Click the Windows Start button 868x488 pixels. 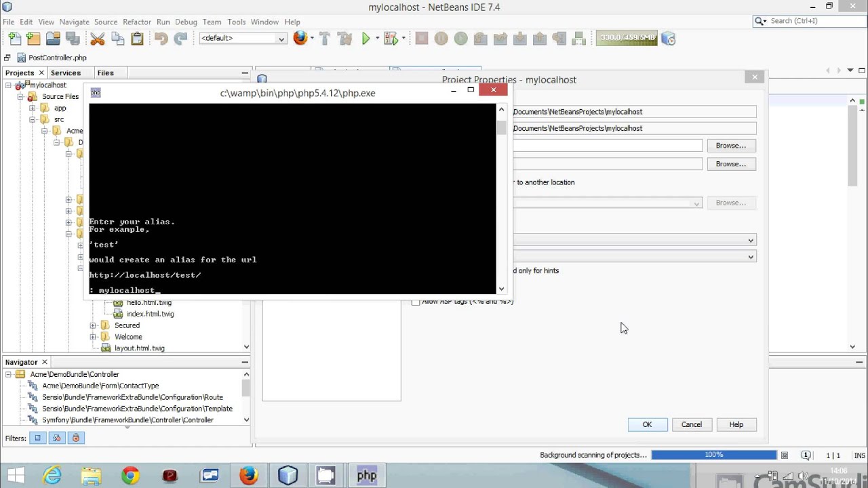(x=15, y=476)
